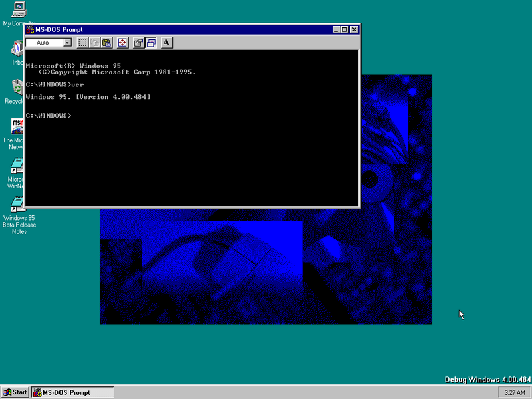
Task: Click the Copy toolbar icon
Action: coord(94,43)
